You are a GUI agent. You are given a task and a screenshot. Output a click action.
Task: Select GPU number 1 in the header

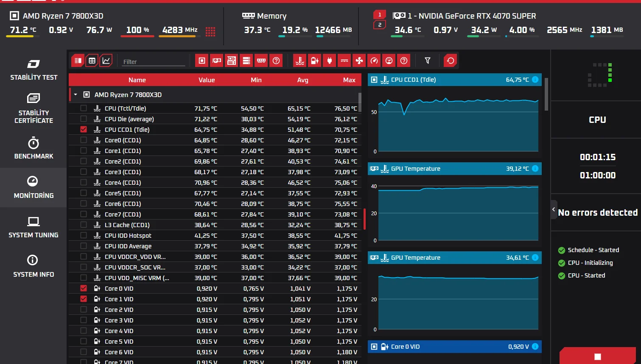(380, 15)
